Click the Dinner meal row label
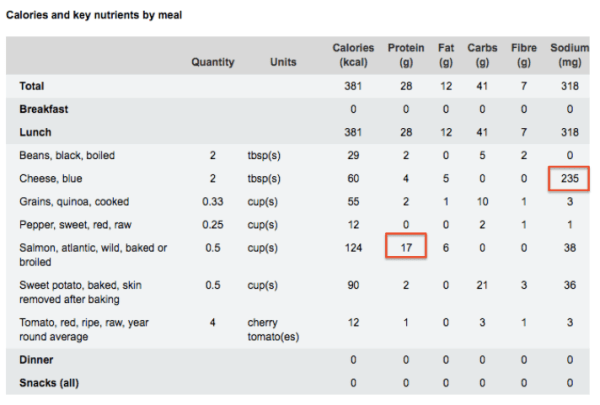 37,360
